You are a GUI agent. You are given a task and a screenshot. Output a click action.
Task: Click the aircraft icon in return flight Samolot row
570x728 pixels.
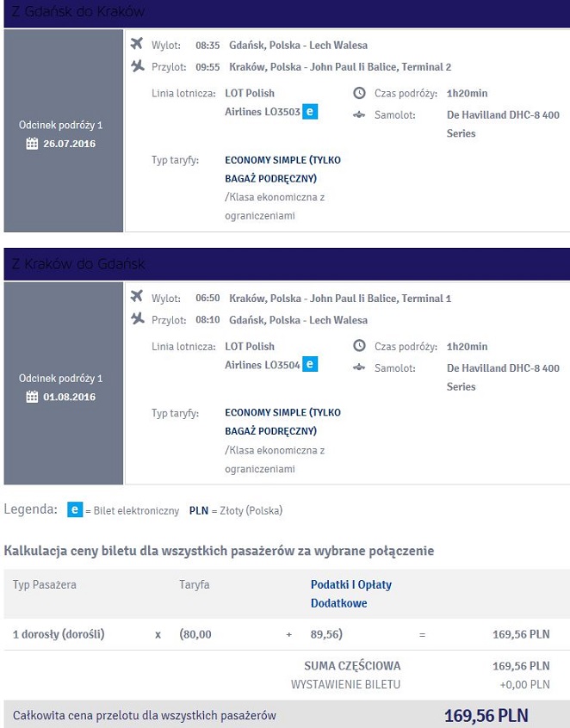point(359,367)
